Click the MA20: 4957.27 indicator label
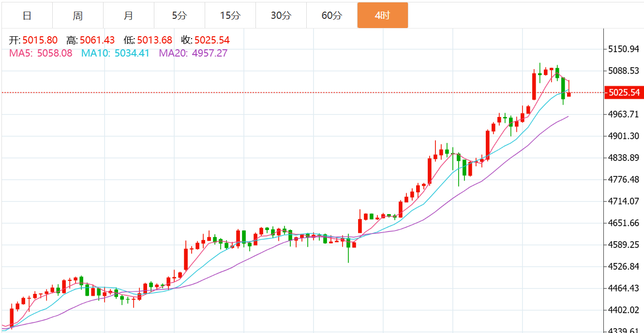The image size is (644, 333). pos(193,53)
